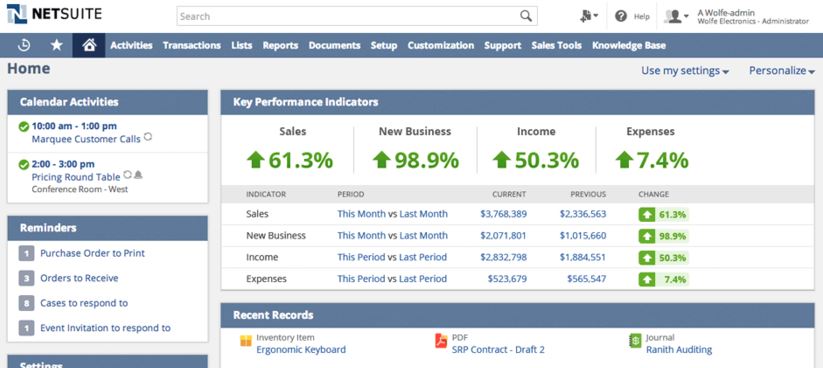823x368 pixels.
Task: Click the Help text link
Action: click(x=641, y=17)
